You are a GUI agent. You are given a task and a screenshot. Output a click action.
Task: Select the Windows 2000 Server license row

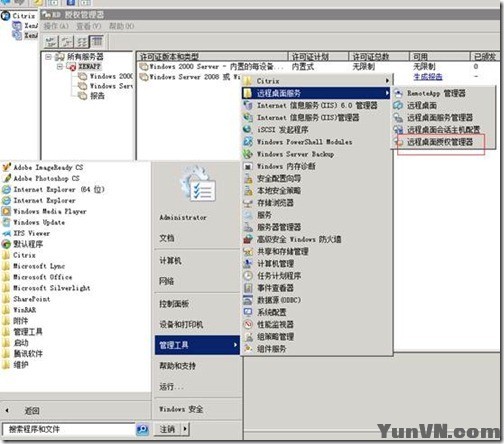(x=211, y=67)
